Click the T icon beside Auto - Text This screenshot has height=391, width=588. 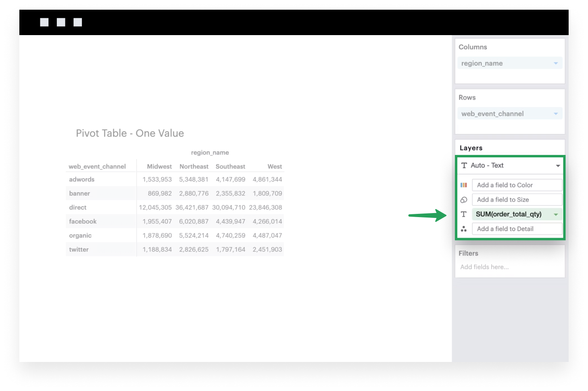tap(464, 165)
